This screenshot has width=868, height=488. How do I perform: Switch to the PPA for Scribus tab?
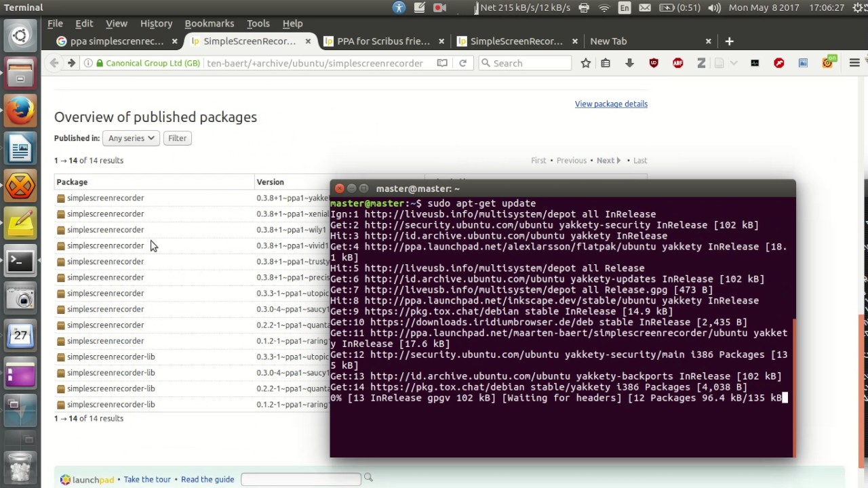click(384, 41)
